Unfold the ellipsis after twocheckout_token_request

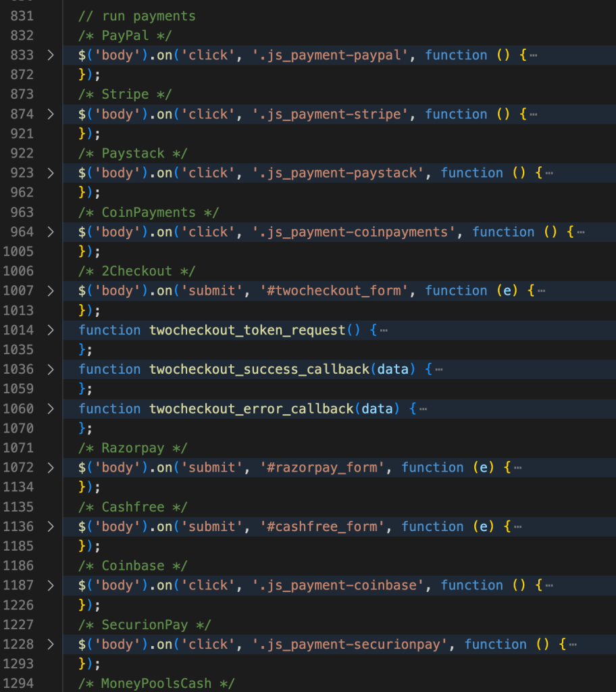384,330
